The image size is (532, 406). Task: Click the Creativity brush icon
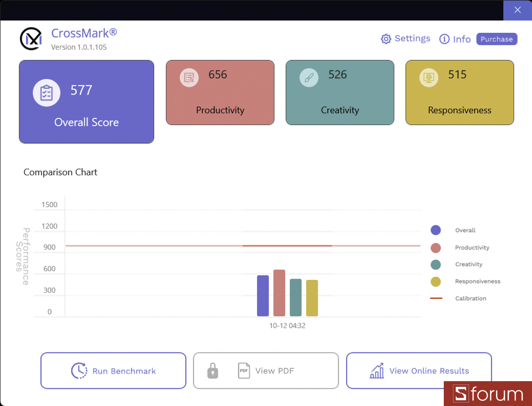click(x=309, y=78)
